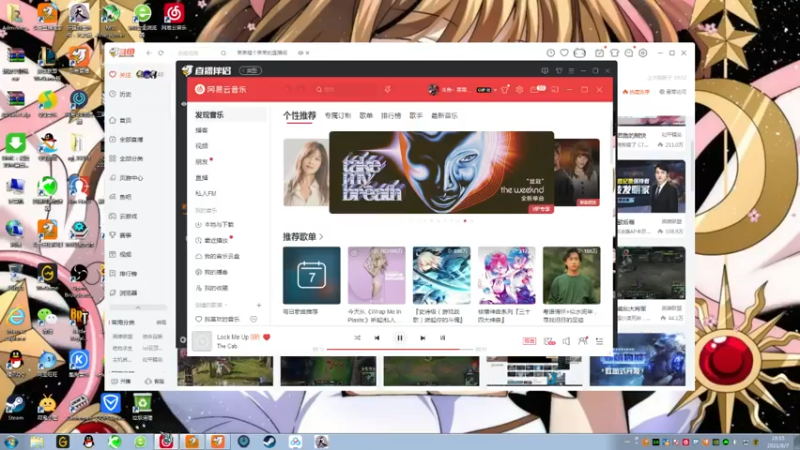Open watch history clock icon in Huya toolbar
Viewport: 800px width, 450px height.
551,53
